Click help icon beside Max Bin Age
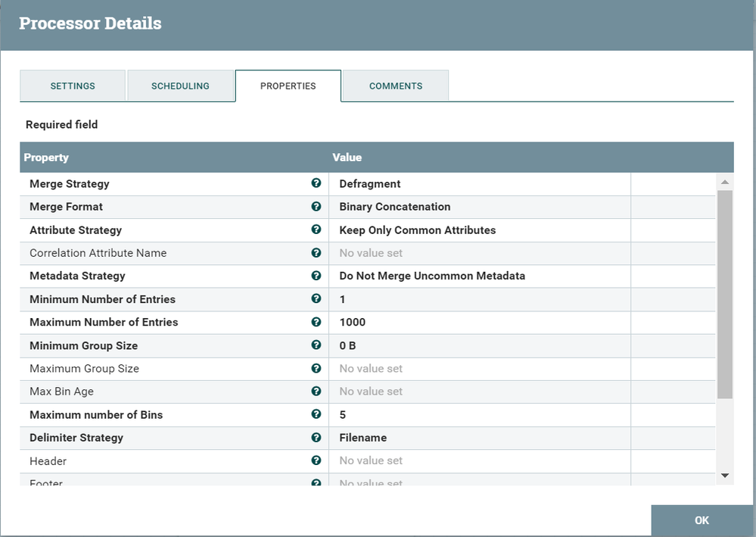This screenshot has width=756, height=537. [x=316, y=391]
